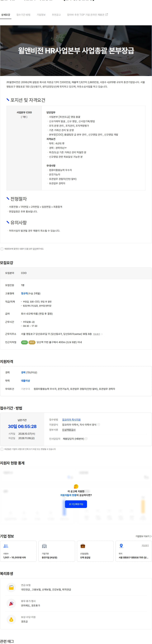Click the 산업(업종) briefcase icon
This screenshot has width=152, height=644.
(83, 546)
